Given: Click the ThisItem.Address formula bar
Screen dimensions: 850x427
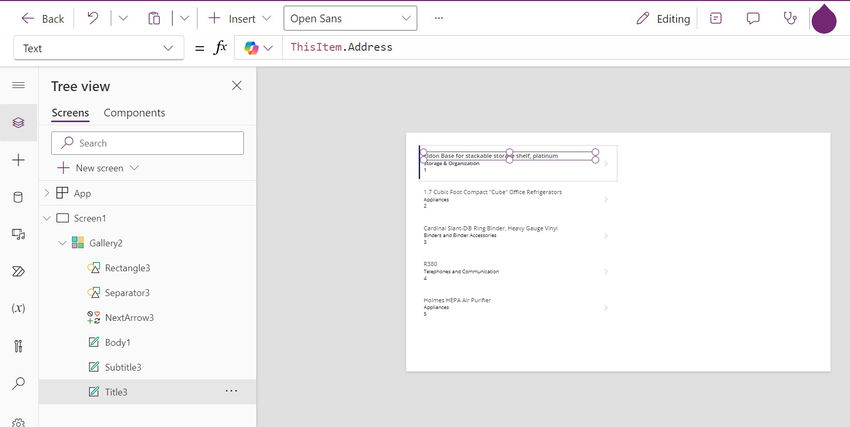Looking at the screenshot, I should tap(564, 48).
